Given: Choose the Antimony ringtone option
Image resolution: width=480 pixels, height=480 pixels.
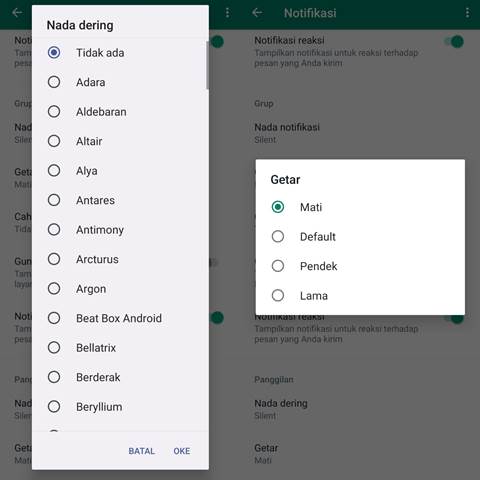Looking at the screenshot, I should (120, 230).
